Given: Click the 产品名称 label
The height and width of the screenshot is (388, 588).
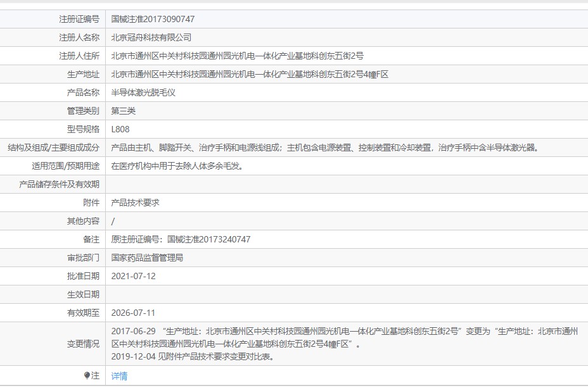Looking at the screenshot, I should (83, 92).
